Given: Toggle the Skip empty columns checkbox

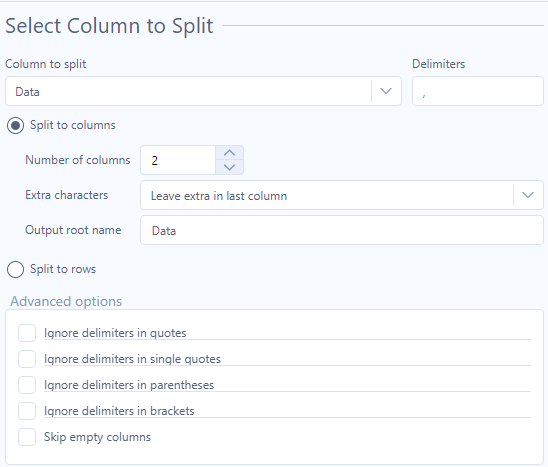Looking at the screenshot, I should pyautogui.click(x=27, y=437).
